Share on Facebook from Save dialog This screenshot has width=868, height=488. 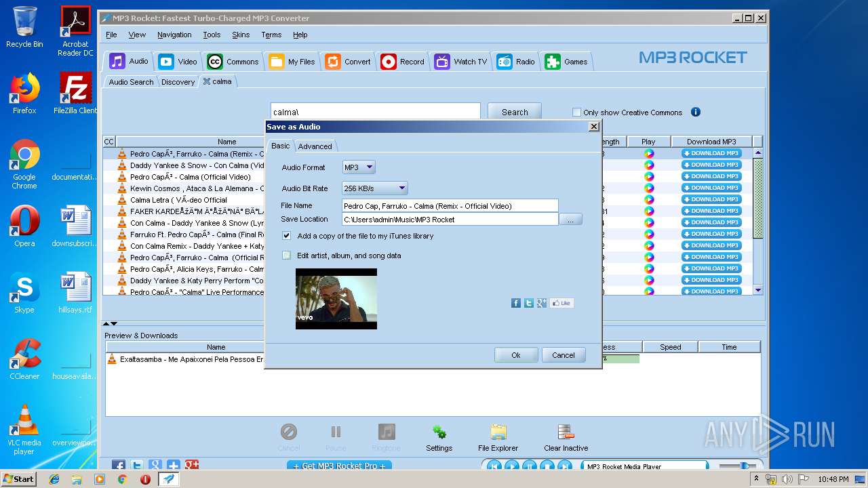[515, 303]
